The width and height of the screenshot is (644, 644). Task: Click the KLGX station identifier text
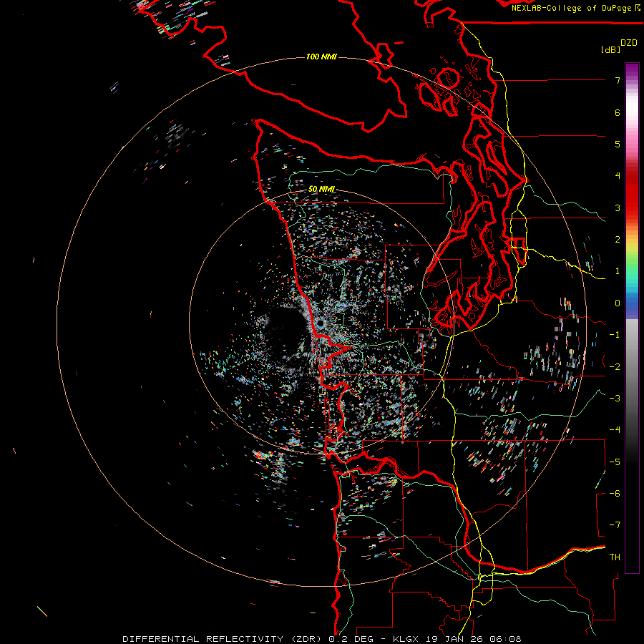pos(407,639)
